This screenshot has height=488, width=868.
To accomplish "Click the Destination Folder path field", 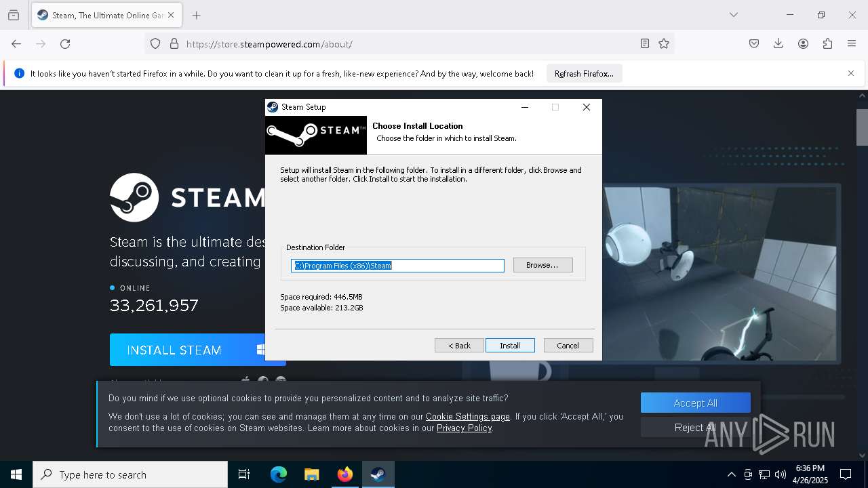I will (397, 266).
